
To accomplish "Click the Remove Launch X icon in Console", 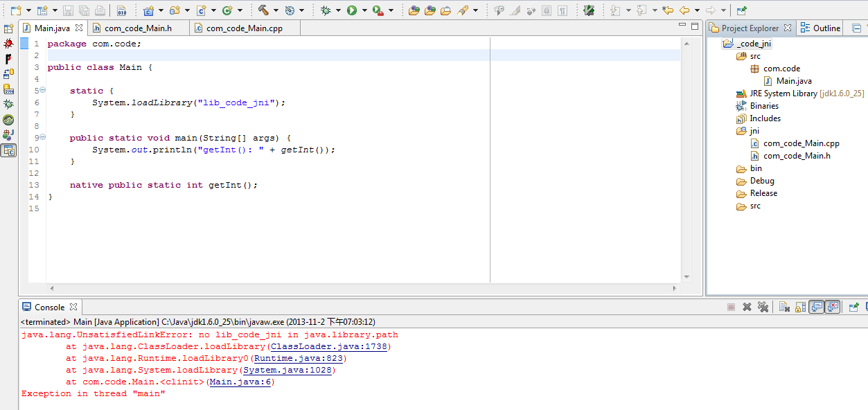I will click(x=747, y=307).
